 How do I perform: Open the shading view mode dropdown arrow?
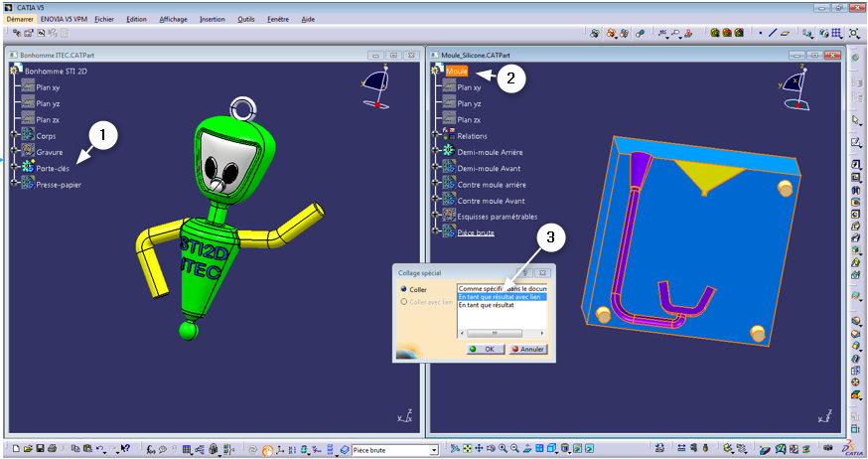click(570, 453)
